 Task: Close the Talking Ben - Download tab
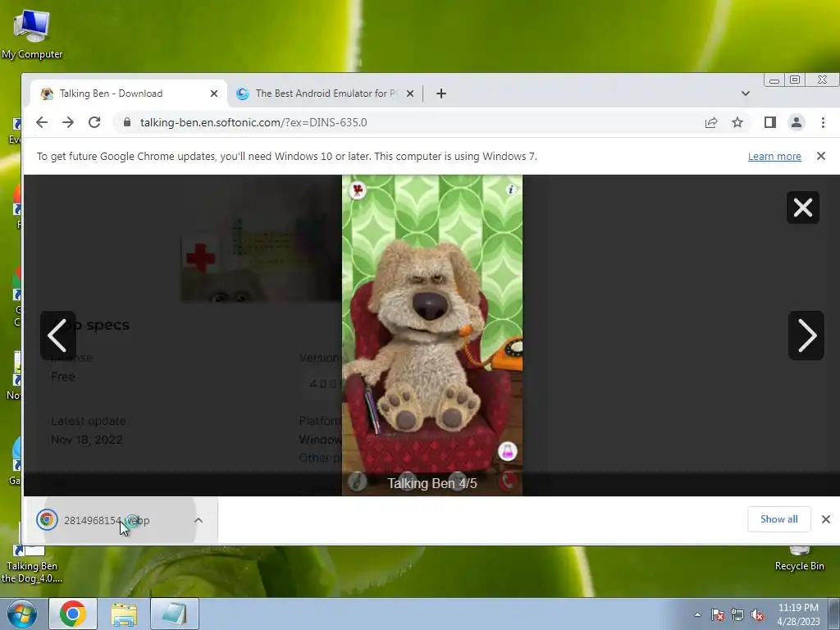214,94
